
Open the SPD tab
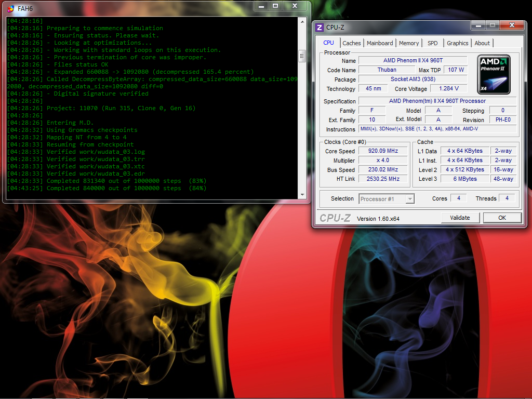point(433,43)
